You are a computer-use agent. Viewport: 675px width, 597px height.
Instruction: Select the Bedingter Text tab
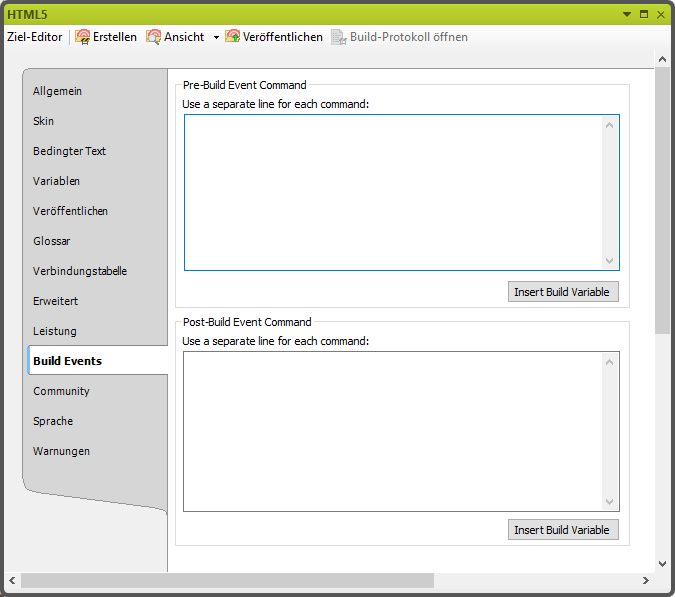(x=70, y=151)
